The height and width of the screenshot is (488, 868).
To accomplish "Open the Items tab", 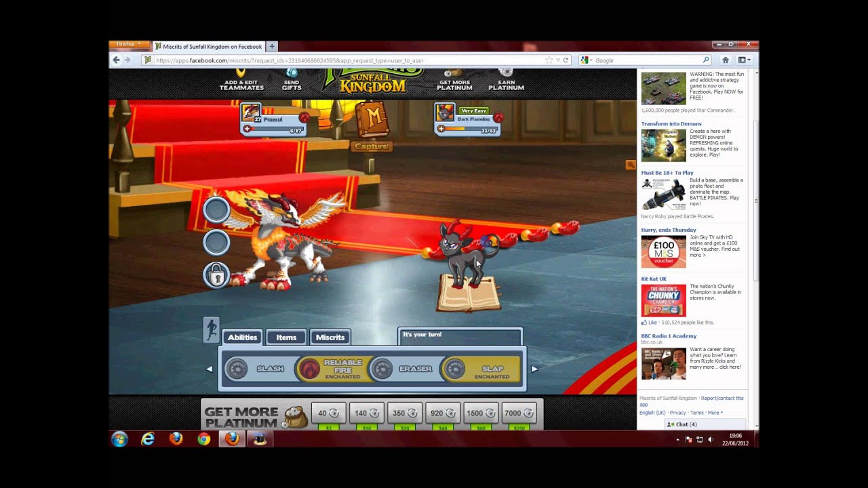I will (286, 338).
